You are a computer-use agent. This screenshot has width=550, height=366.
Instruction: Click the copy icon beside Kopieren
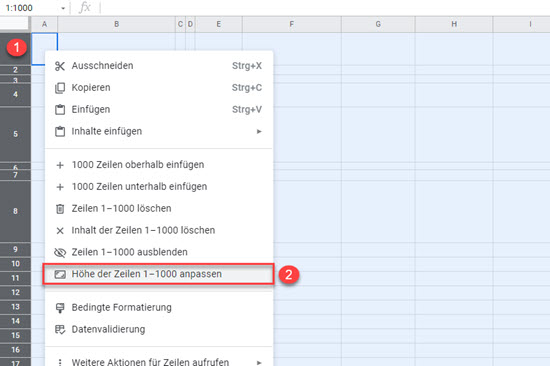pyautogui.click(x=60, y=88)
